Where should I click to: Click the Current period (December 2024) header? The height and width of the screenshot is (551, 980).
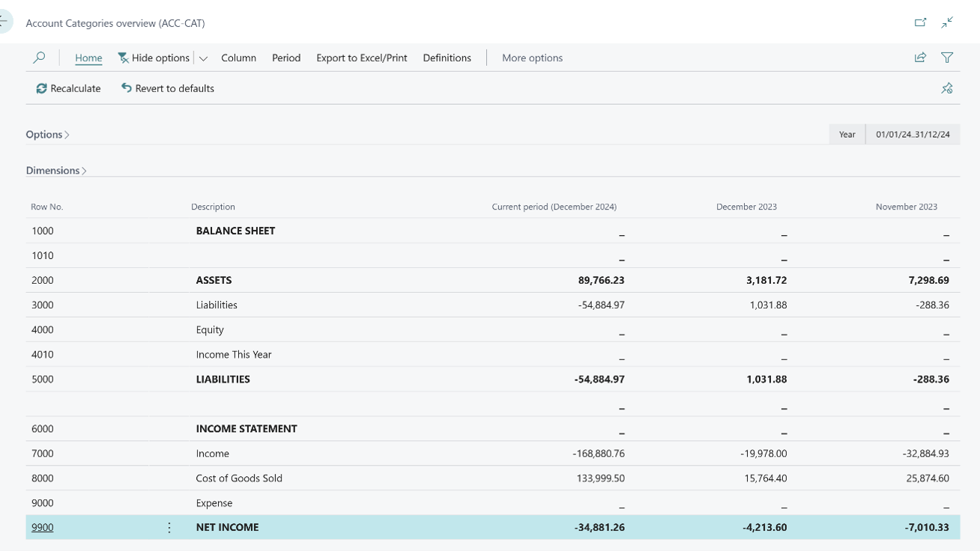tap(554, 207)
